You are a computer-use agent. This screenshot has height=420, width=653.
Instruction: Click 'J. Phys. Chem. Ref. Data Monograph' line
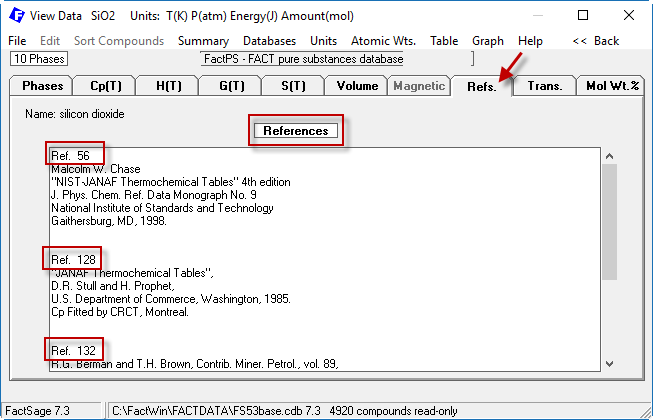[154, 195]
